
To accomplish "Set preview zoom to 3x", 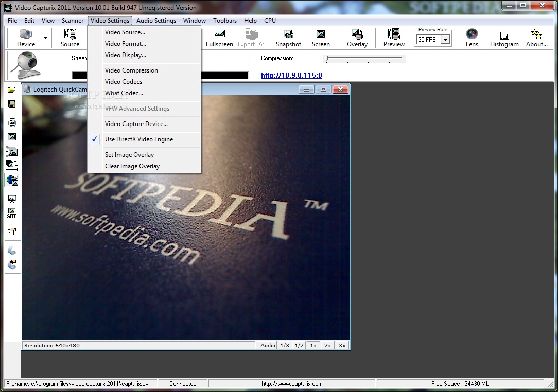I will pos(342,345).
